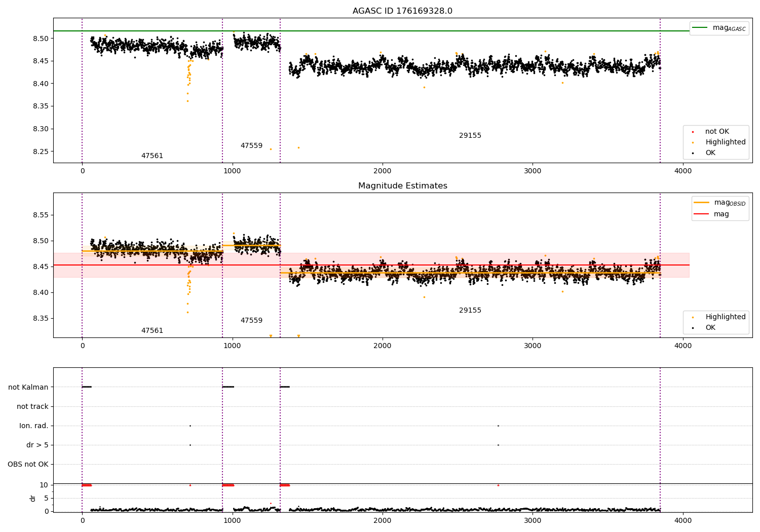Click the orange mag OBSID line swatch in legend
This screenshot has height=532, width=760.
pyautogui.click(x=701, y=203)
